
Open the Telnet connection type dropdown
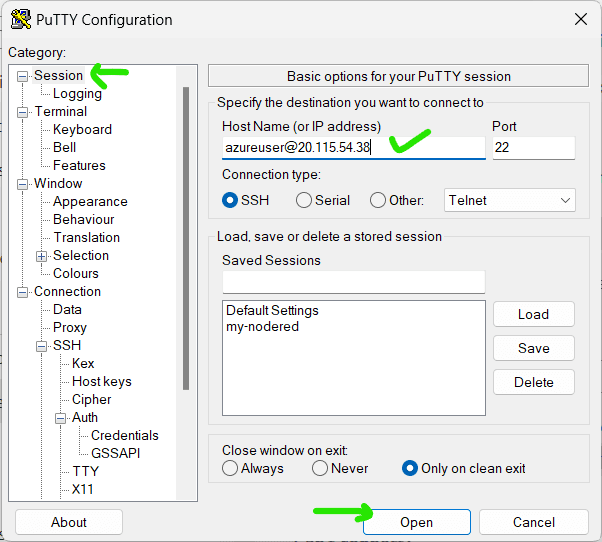(509, 200)
